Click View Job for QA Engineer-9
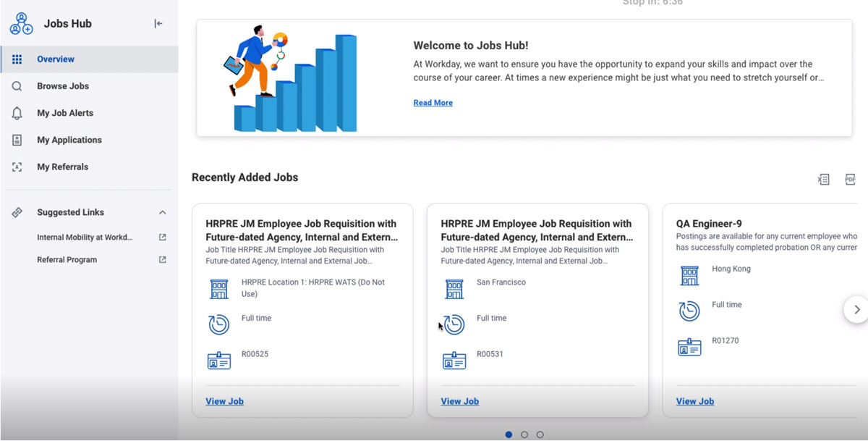The image size is (868, 441). tap(694, 401)
